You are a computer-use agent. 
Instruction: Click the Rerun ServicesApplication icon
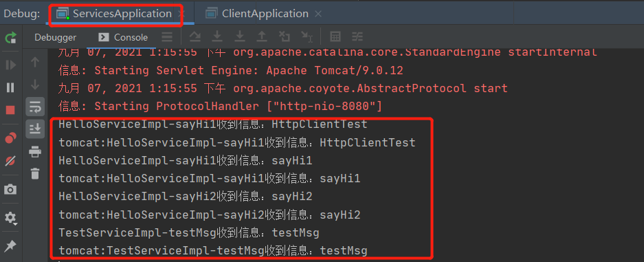[11, 38]
